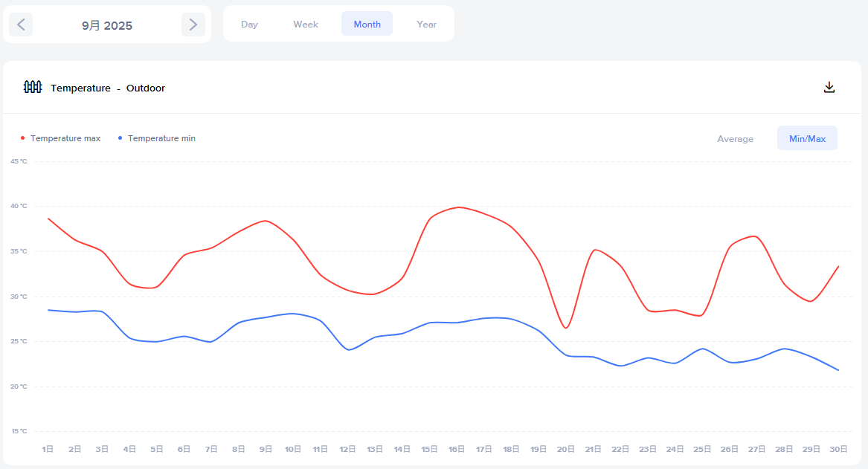Click the blue dot beside Temperature min
Viewport: 868px width, 469px height.
pos(120,138)
